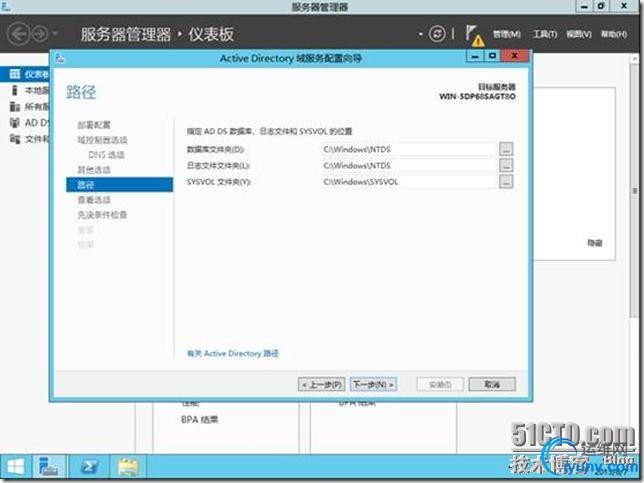Go to 查看选项 step in wizard

(x=94, y=200)
